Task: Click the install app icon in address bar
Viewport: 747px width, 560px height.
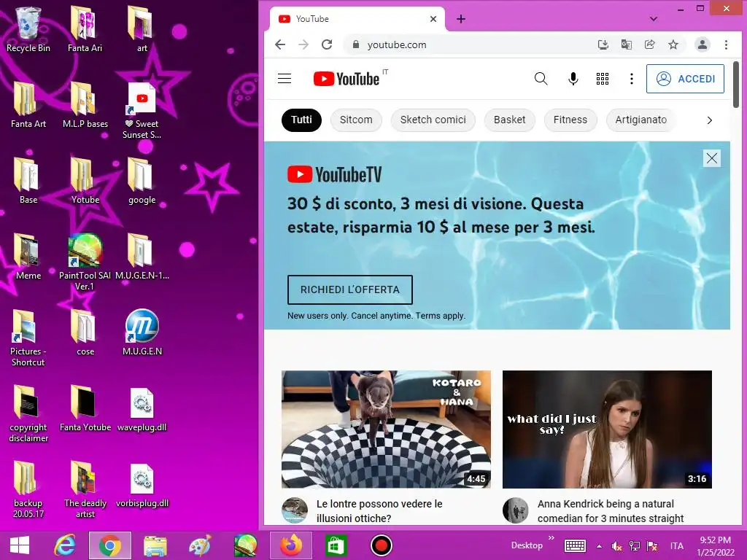Action: (x=603, y=44)
